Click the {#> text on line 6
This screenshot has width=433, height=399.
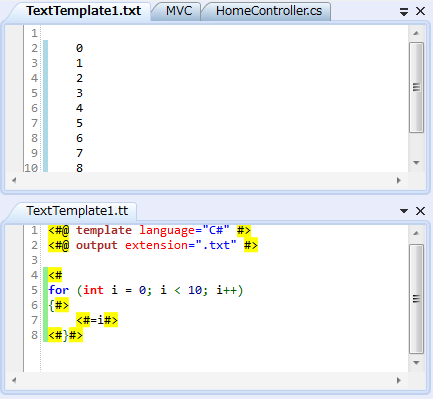click(59, 305)
